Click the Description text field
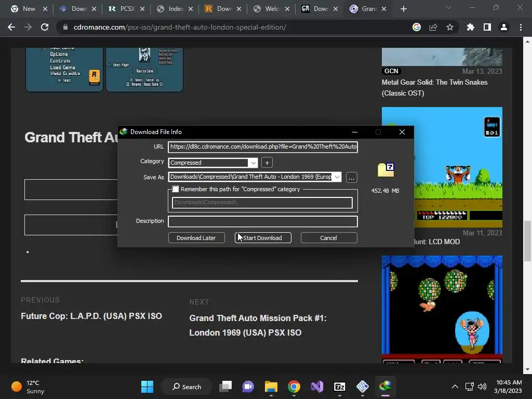532x399 pixels. pos(263,221)
